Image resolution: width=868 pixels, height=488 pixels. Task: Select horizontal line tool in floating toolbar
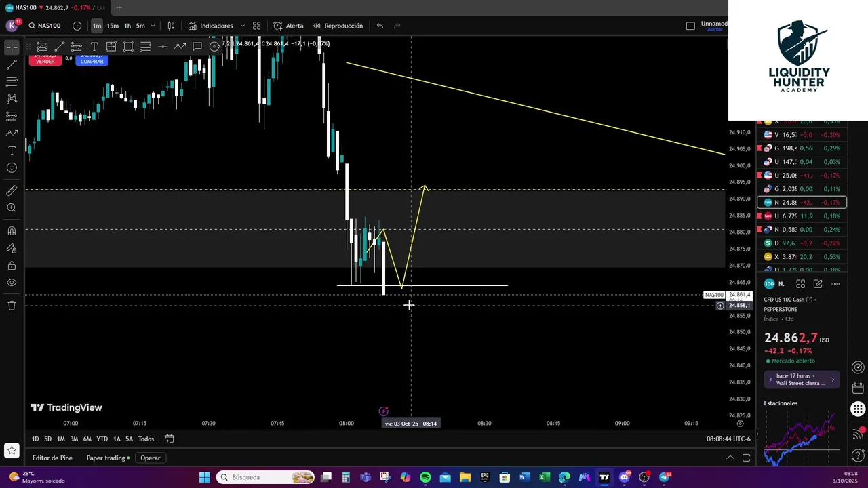pos(163,47)
